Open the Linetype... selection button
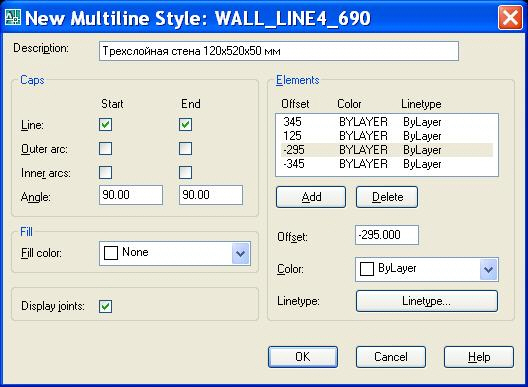The height and width of the screenshot is (387, 528). coord(427,301)
